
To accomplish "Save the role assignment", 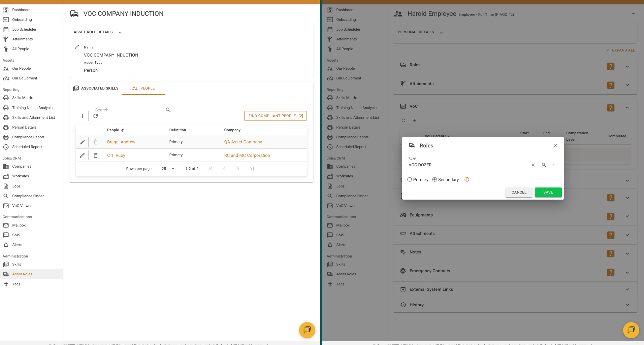I will click(548, 193).
